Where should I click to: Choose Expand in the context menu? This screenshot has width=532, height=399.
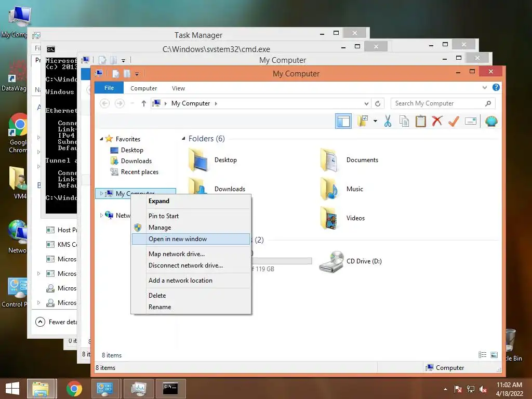click(x=191, y=201)
